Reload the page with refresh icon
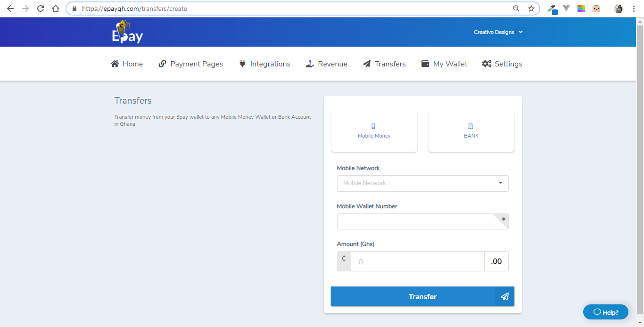The width and height of the screenshot is (644, 327). coord(41,8)
